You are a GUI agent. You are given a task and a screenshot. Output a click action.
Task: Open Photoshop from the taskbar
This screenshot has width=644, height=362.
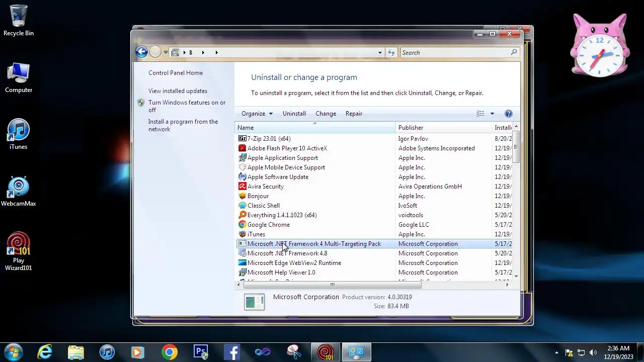201,352
